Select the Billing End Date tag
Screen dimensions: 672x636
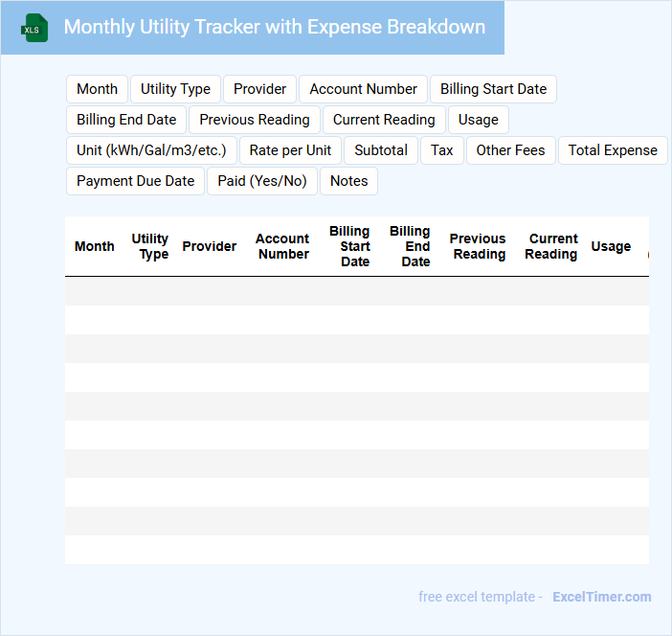click(126, 120)
